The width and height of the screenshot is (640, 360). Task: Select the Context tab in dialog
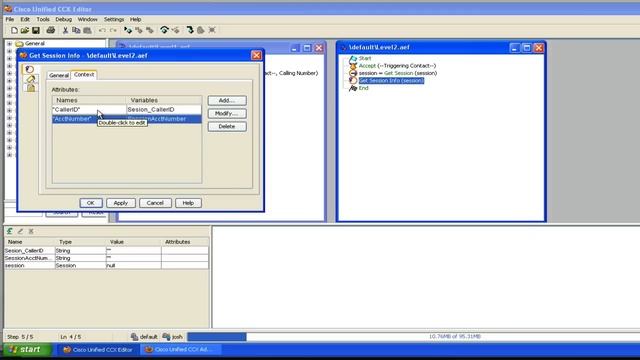[84, 75]
